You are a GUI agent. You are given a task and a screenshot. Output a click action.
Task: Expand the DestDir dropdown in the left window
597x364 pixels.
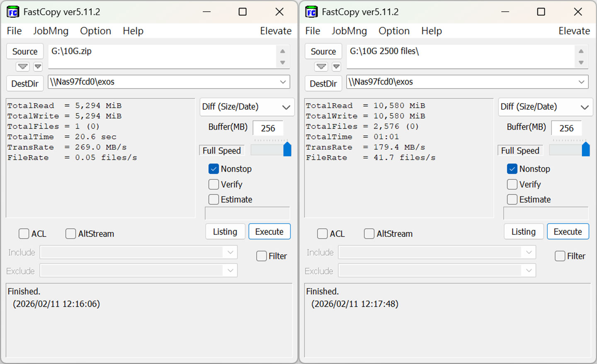click(x=283, y=82)
